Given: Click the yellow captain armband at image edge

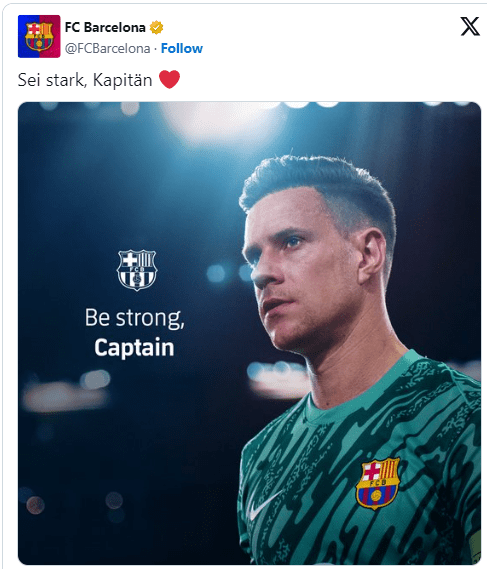Looking at the screenshot, I should coord(475,547).
